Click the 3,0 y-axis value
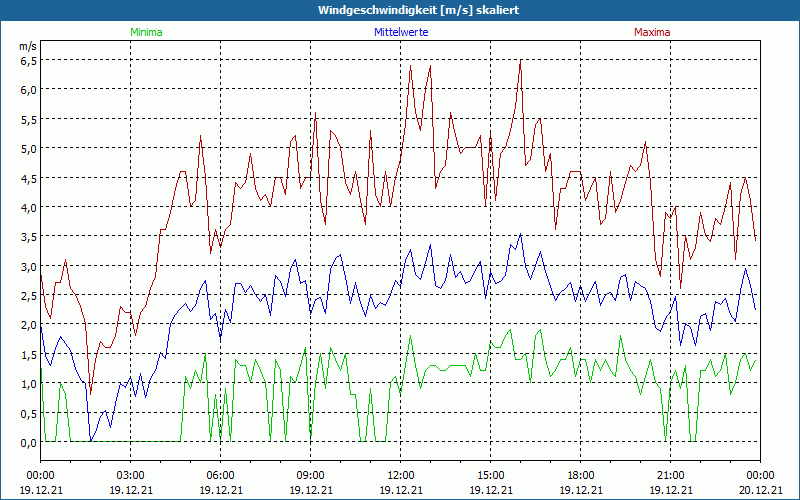 pos(29,267)
